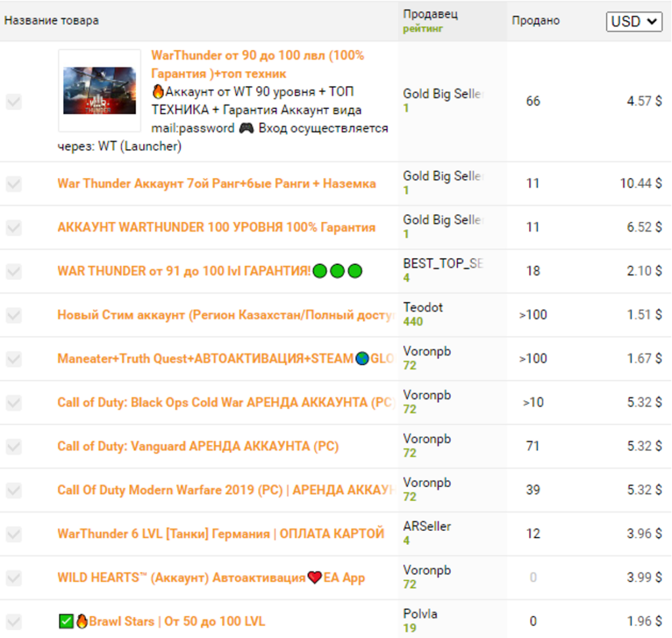Click price 3.96 $
Screen dimensions: 672x638
[644, 534]
